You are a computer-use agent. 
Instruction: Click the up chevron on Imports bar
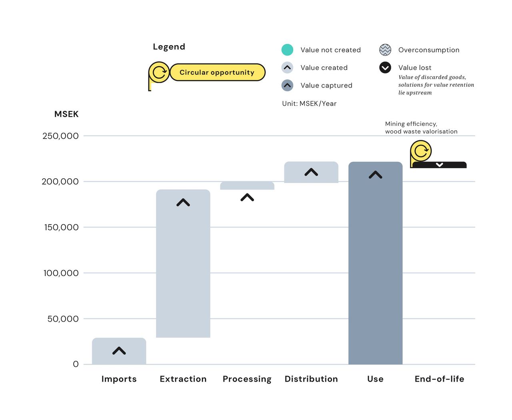pyautogui.click(x=119, y=351)
